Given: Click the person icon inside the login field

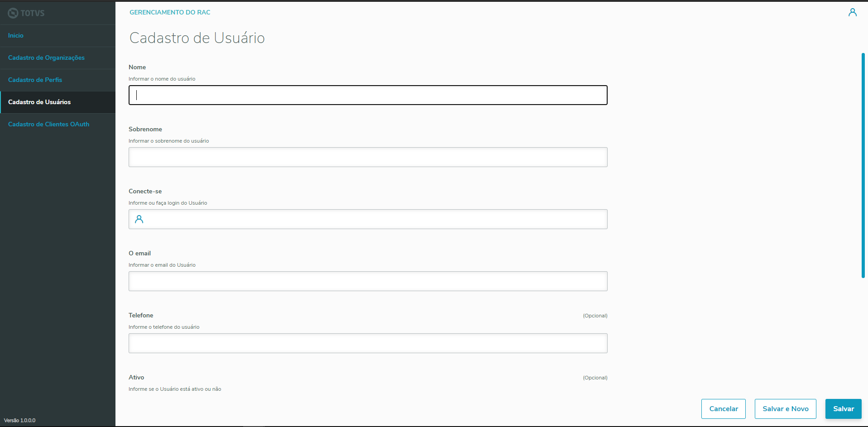Looking at the screenshot, I should pyautogui.click(x=139, y=219).
